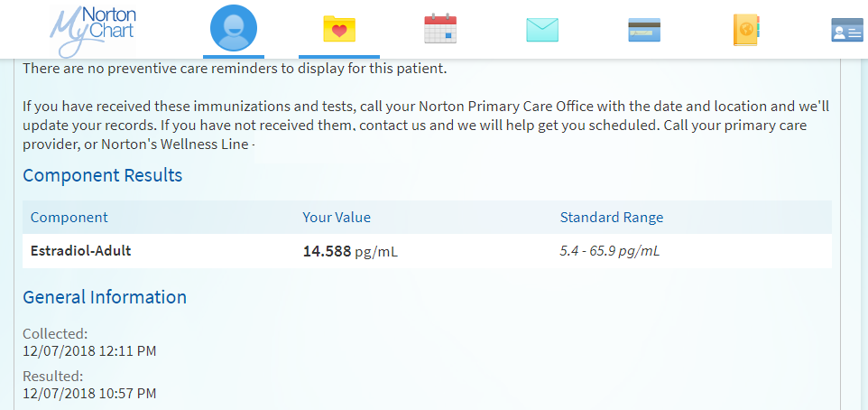The image size is (868, 410).
Task: Click the ID card icon
Action: coord(846,31)
